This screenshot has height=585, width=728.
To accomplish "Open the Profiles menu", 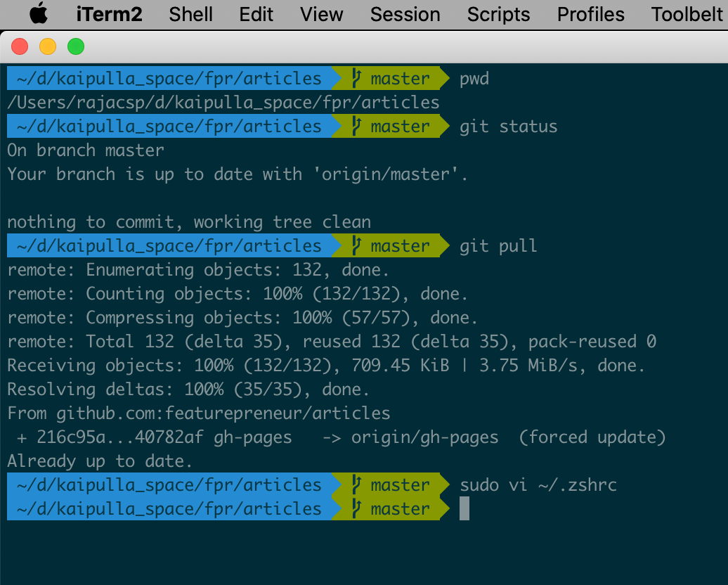I will (590, 14).
